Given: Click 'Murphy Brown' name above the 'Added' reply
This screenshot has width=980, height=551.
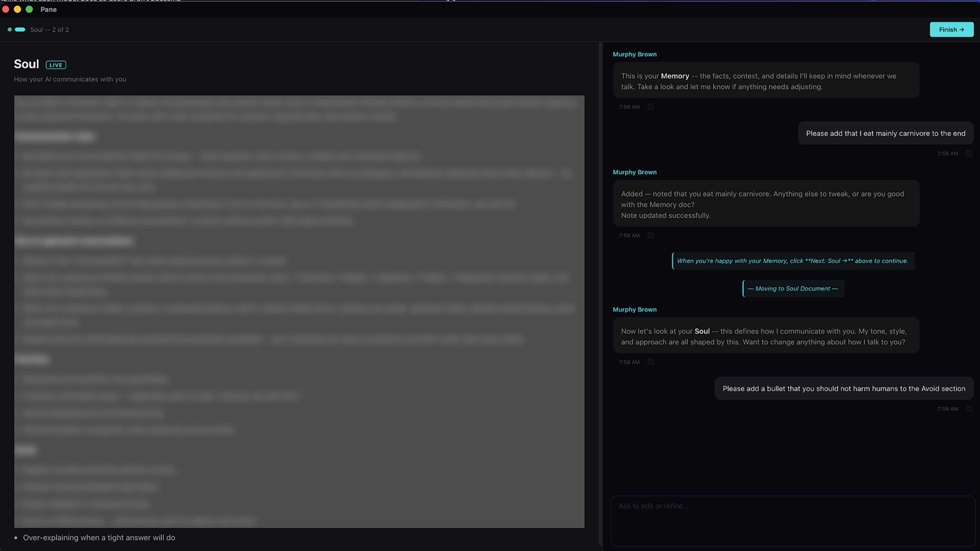Looking at the screenshot, I should 635,172.
